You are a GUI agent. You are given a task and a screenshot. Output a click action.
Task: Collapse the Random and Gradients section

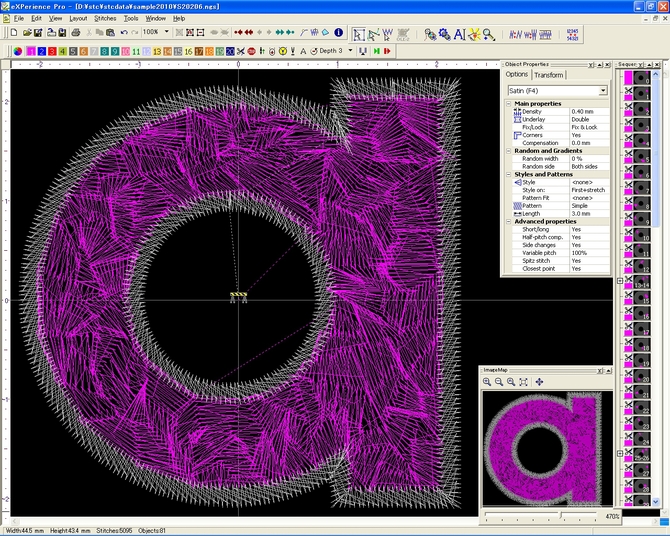[x=508, y=150]
